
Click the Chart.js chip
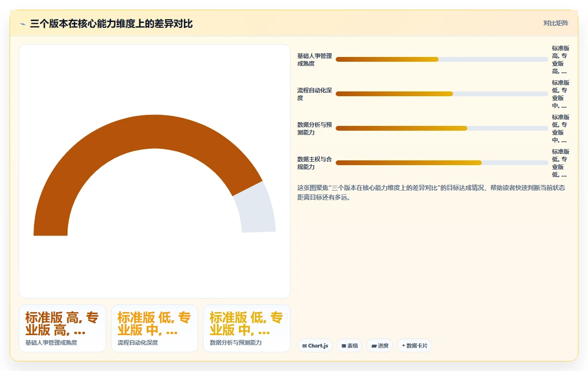click(x=315, y=346)
